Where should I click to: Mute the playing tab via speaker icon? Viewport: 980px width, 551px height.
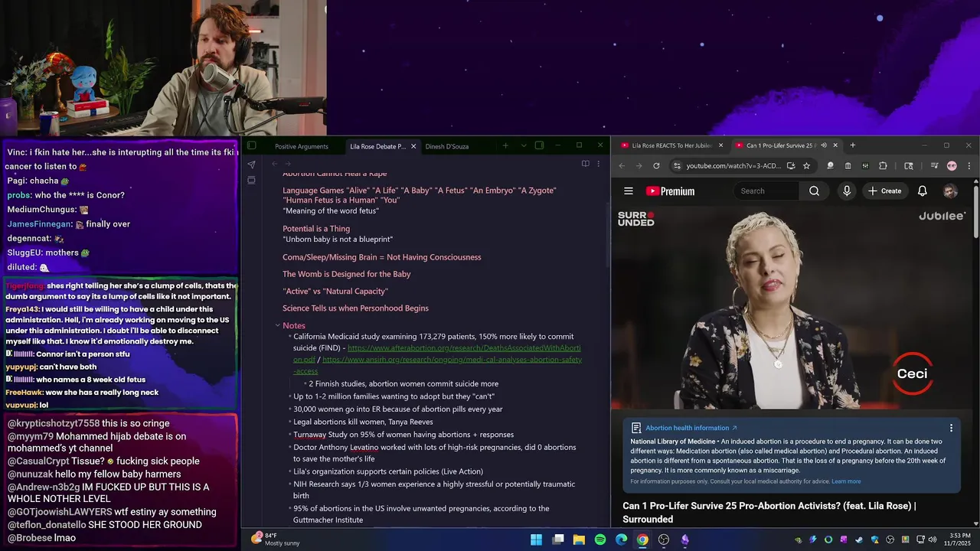click(823, 145)
